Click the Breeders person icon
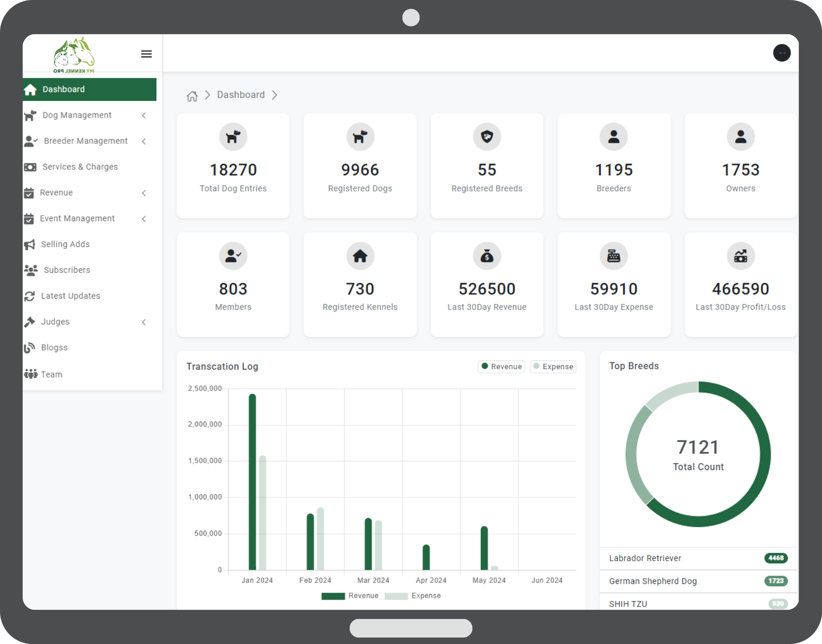This screenshot has height=644, width=822. 614,137
